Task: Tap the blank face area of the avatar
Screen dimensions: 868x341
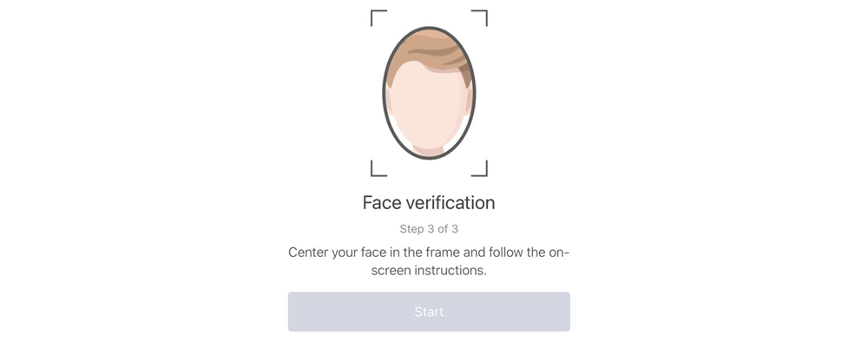Action: 428,108
